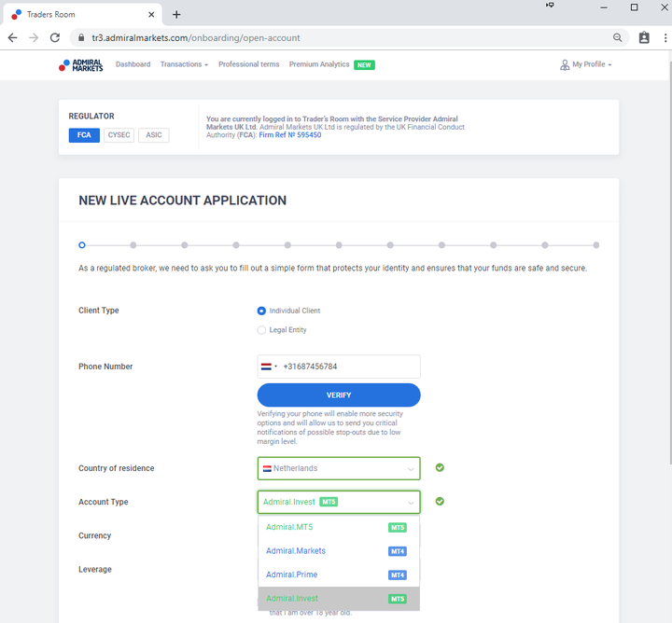This screenshot has width=672, height=623.
Task: Click the browser forward arrow
Action: (34, 37)
